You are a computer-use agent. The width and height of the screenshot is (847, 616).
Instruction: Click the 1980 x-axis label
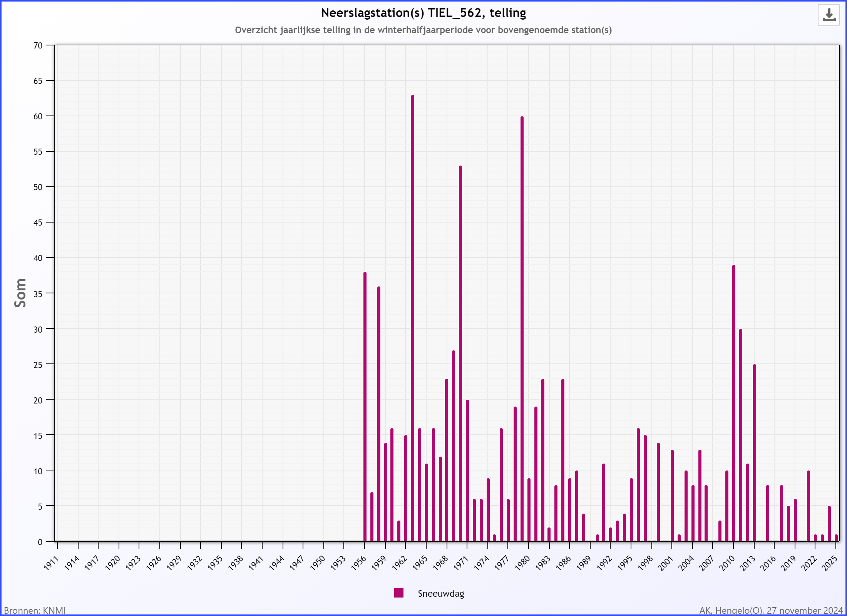(523, 563)
